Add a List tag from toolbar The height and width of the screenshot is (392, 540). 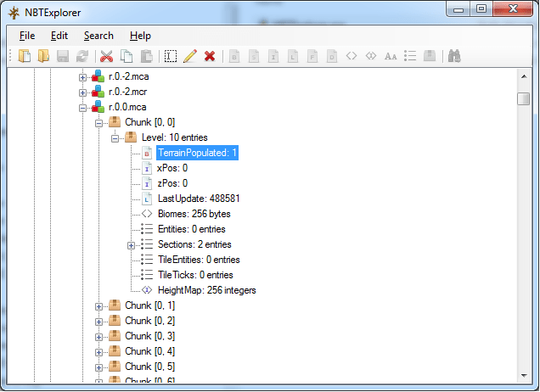410,55
